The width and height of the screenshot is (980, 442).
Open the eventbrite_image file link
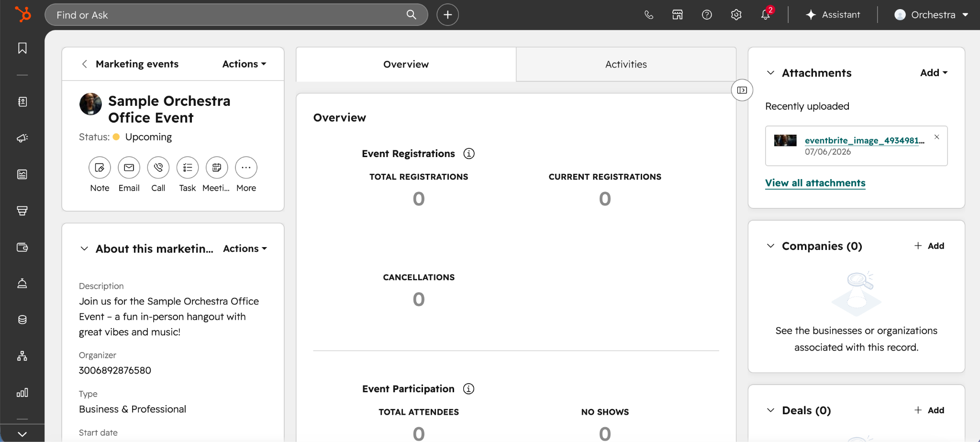pyautogui.click(x=864, y=140)
